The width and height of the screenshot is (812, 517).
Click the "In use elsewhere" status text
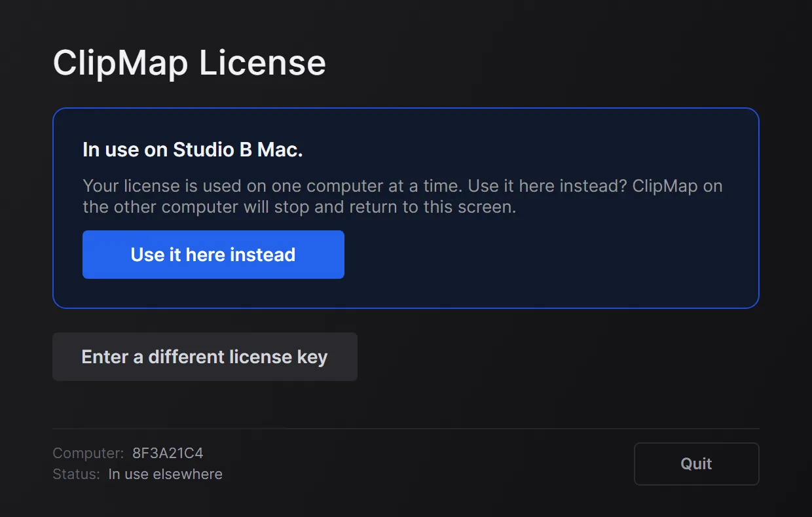(166, 474)
